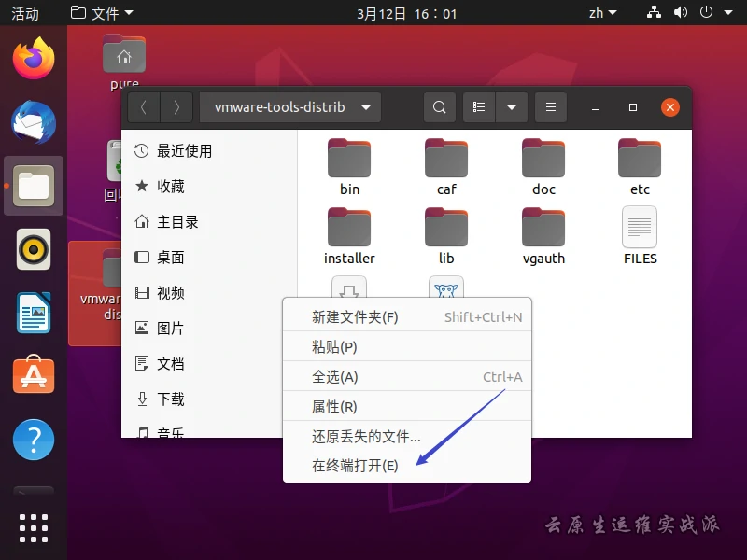Go forward to next folder
The width and height of the screenshot is (747, 560).
tap(176, 107)
